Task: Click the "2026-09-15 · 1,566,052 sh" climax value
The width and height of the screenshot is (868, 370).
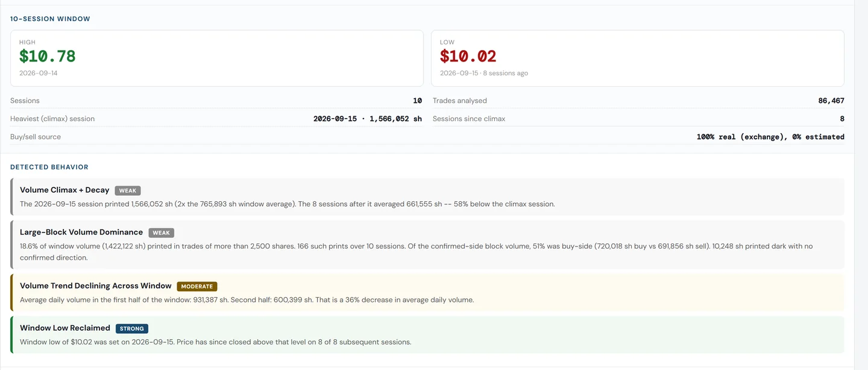Action: pyautogui.click(x=368, y=119)
